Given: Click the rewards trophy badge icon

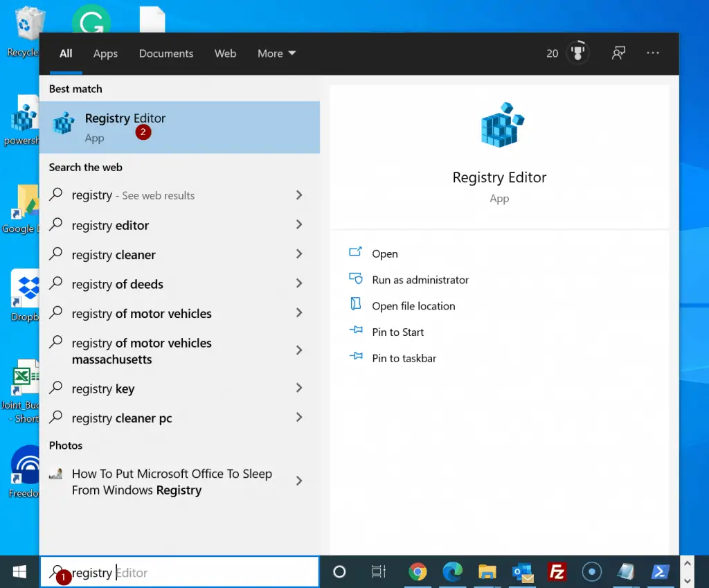Looking at the screenshot, I should pyautogui.click(x=577, y=53).
